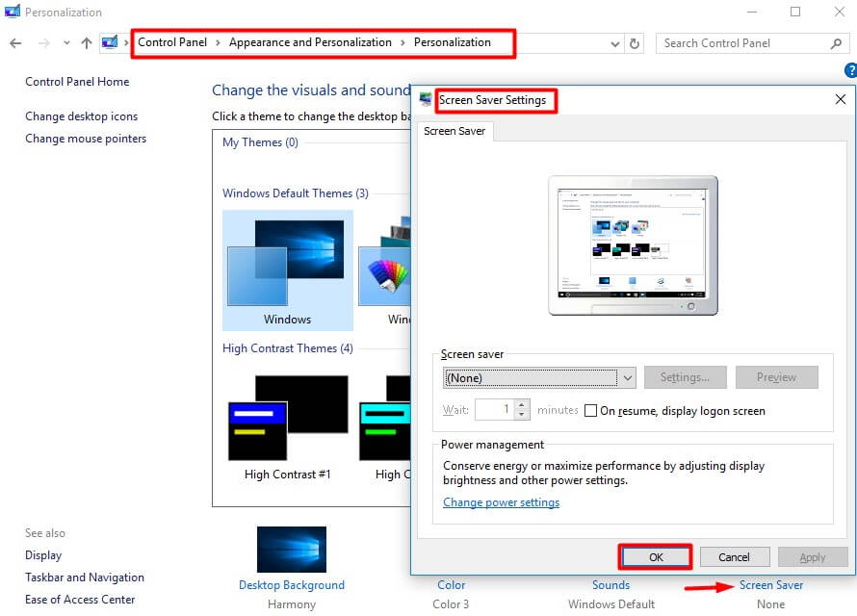
Task: Open Control Panel breadcrumb
Action: (172, 42)
